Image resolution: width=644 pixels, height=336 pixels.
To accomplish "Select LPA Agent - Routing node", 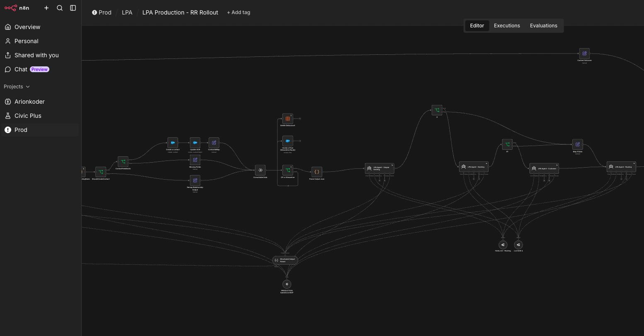I will (621, 167).
